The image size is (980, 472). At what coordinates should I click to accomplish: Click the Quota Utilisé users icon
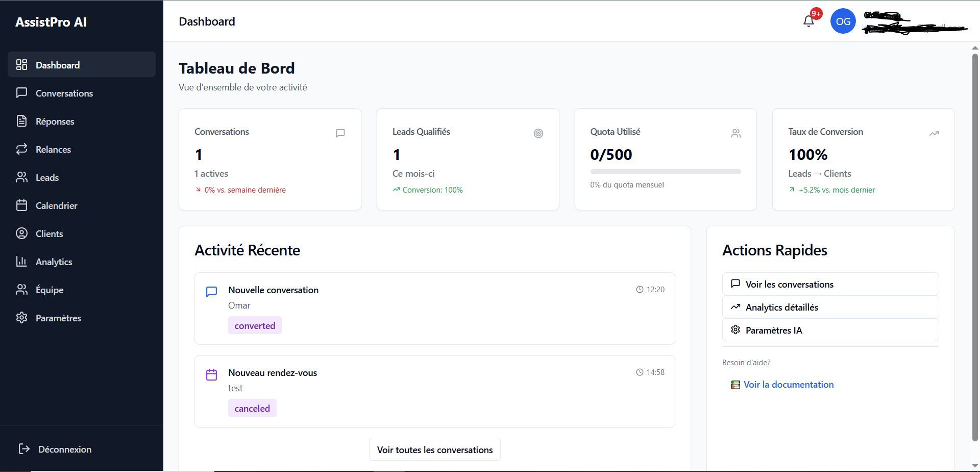coord(736,133)
